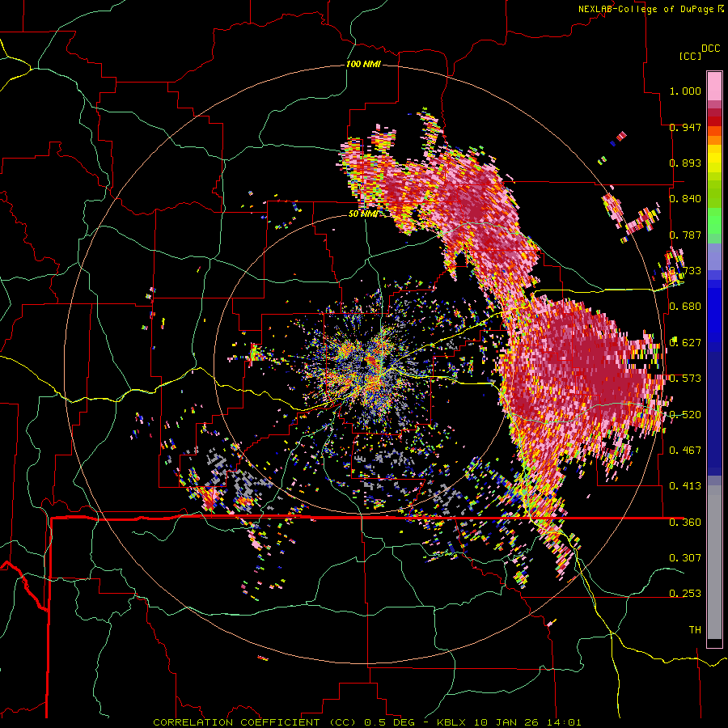
Task: Click the 0.840 scale value
Action: (x=685, y=199)
